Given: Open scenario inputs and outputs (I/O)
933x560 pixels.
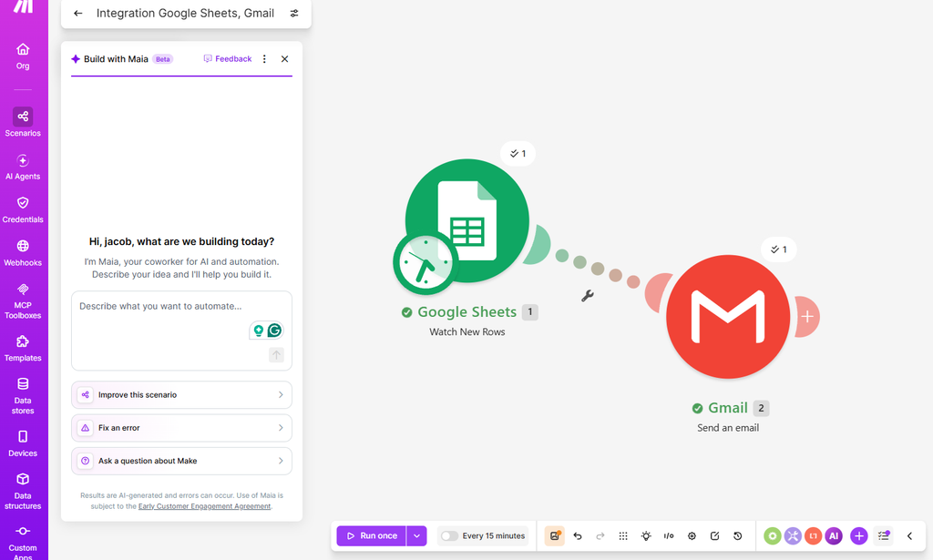Looking at the screenshot, I should tap(669, 535).
